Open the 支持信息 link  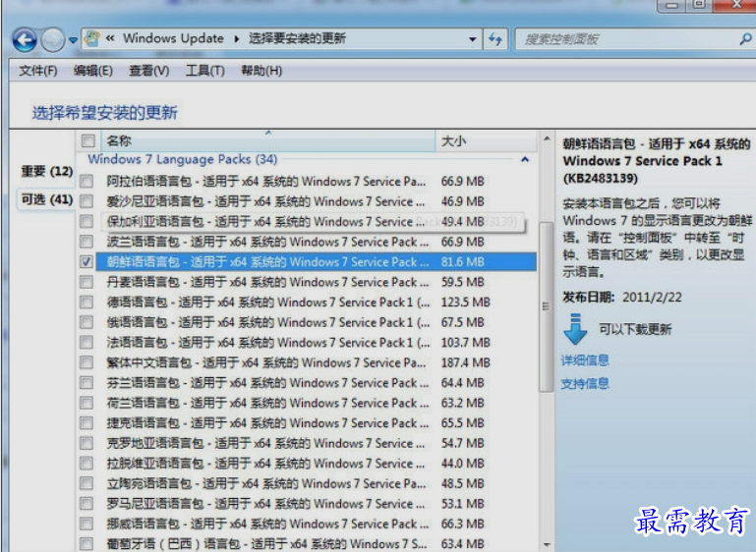coord(585,383)
